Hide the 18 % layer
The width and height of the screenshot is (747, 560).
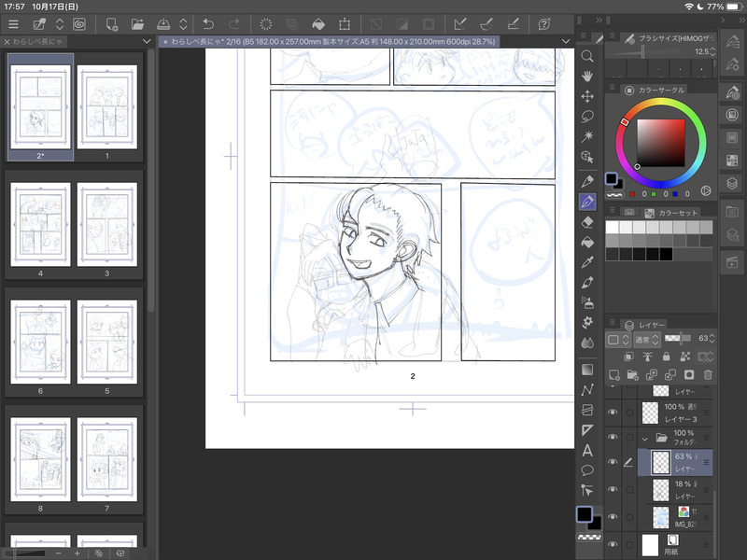tap(613, 489)
